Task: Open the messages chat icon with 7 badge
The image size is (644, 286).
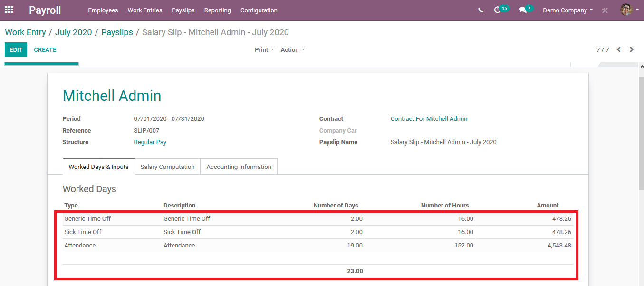Action: [x=526, y=10]
